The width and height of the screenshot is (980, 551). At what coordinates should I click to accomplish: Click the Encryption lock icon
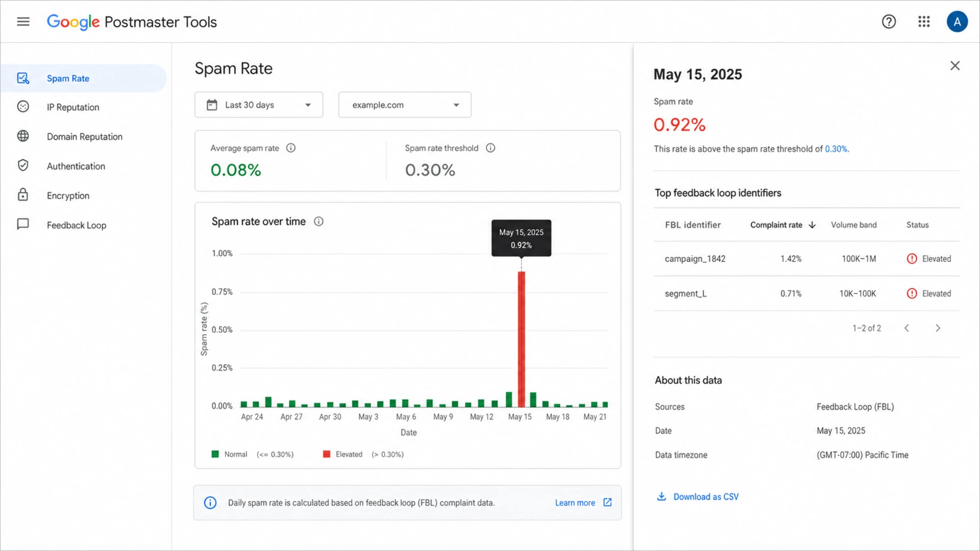[23, 194]
